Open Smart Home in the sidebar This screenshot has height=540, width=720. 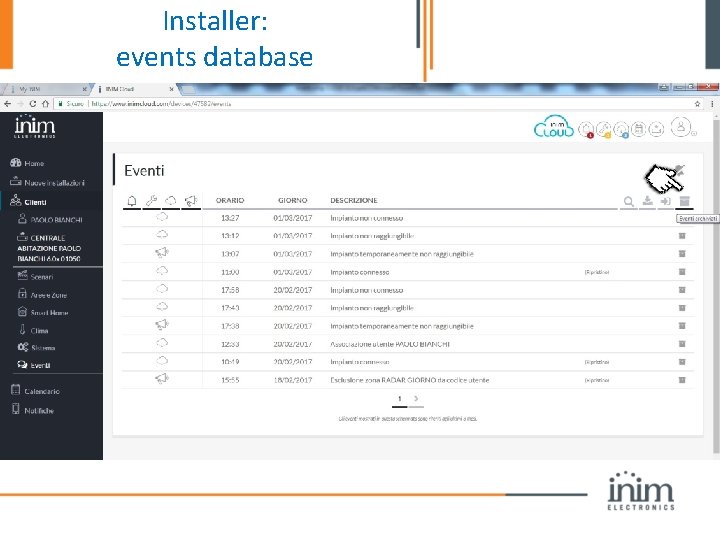(43, 312)
